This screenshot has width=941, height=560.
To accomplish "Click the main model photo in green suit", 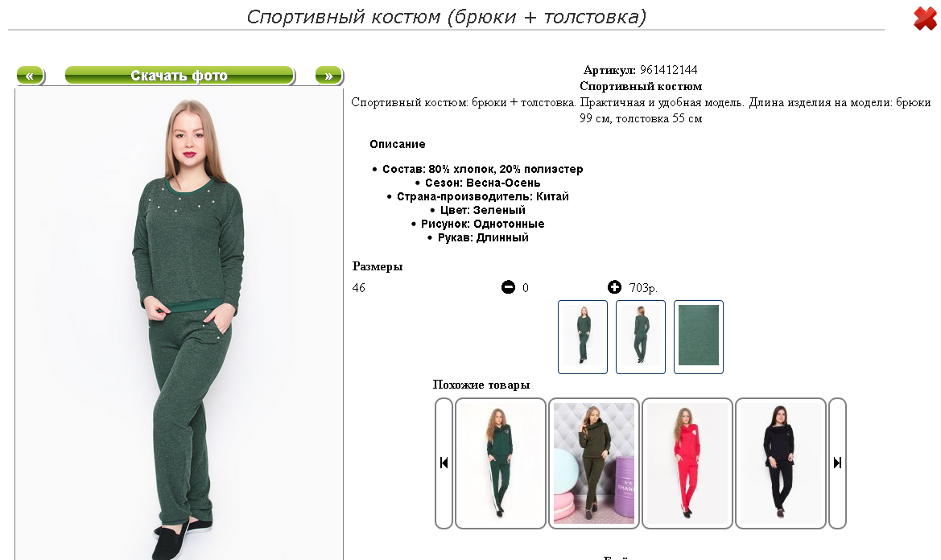I will [180, 323].
